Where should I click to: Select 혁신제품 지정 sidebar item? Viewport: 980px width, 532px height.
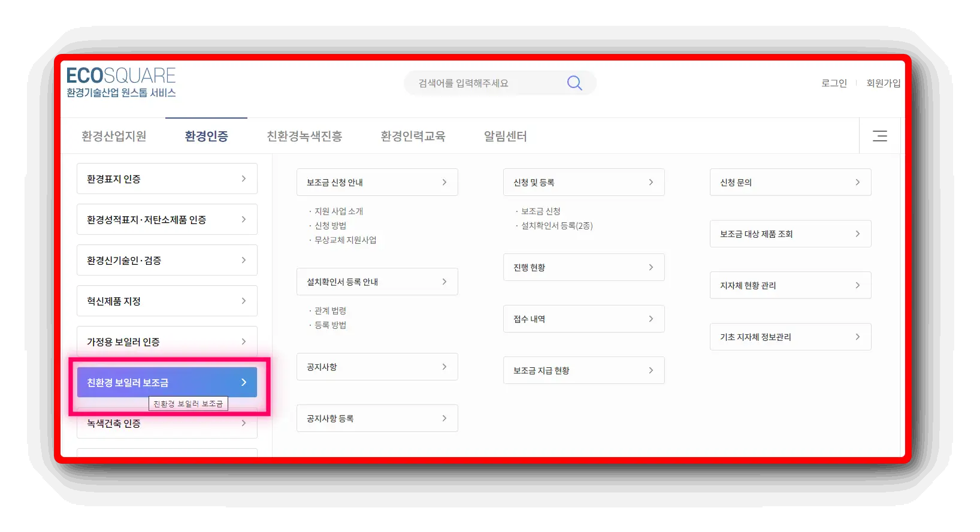(167, 301)
